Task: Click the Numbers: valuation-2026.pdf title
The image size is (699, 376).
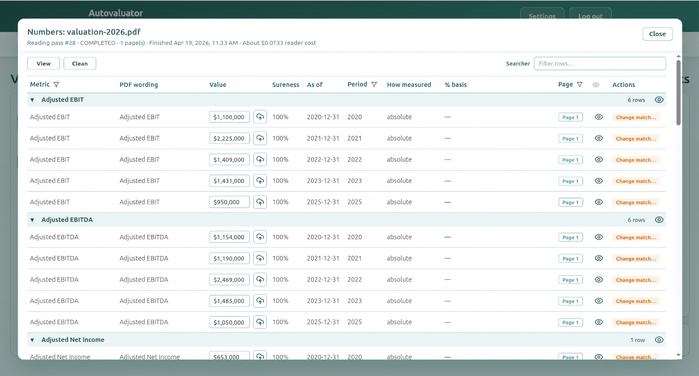Action: tap(84, 32)
